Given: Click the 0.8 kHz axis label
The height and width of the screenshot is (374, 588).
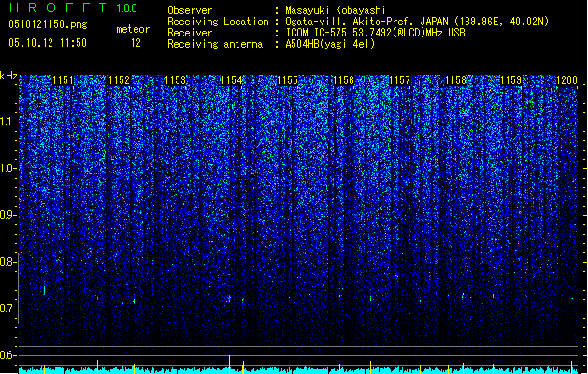Looking at the screenshot, I should coord(8,262).
